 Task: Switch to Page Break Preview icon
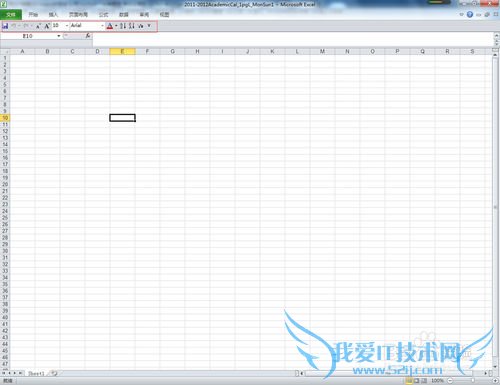424,380
